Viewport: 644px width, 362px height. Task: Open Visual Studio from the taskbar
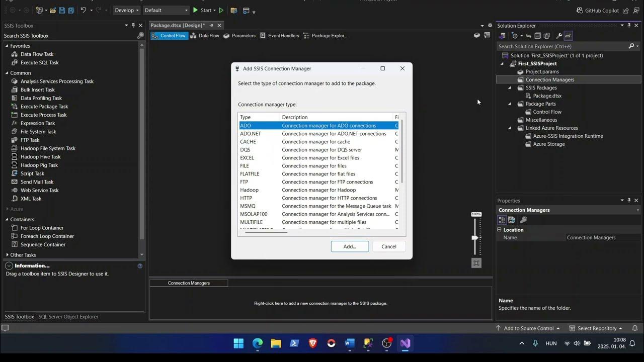[x=406, y=343]
